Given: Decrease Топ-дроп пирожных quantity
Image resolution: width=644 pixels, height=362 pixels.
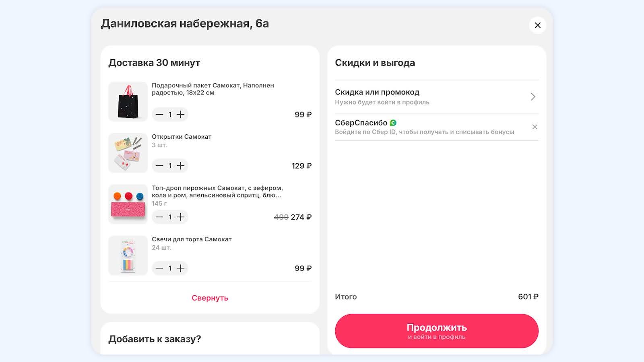Looking at the screenshot, I should coord(159,217).
